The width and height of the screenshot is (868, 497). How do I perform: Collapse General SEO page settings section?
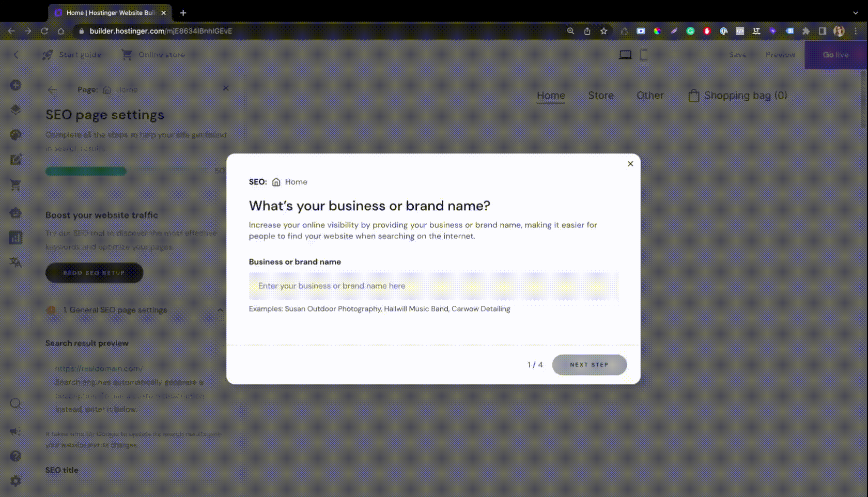220,310
